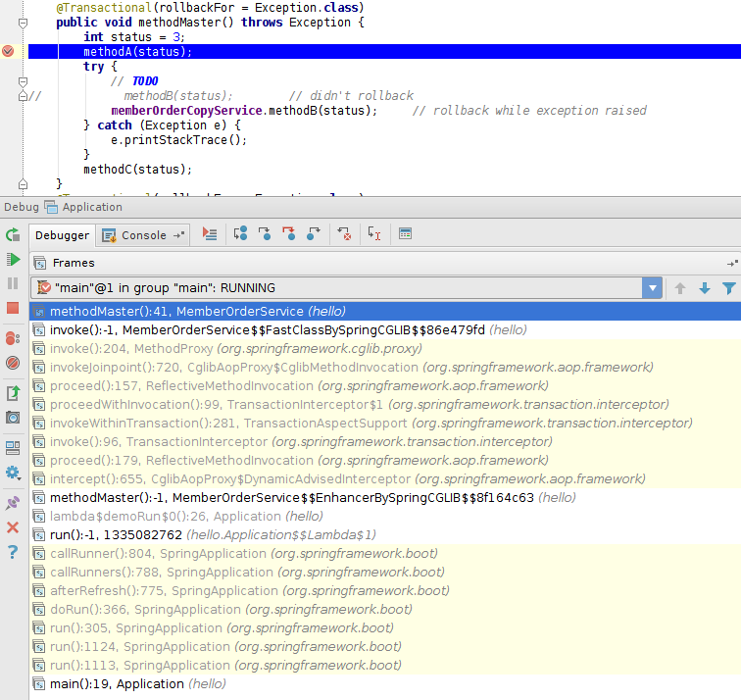
Task: Select frame run():-1, 1335082762
Action: pyautogui.click(x=385, y=535)
